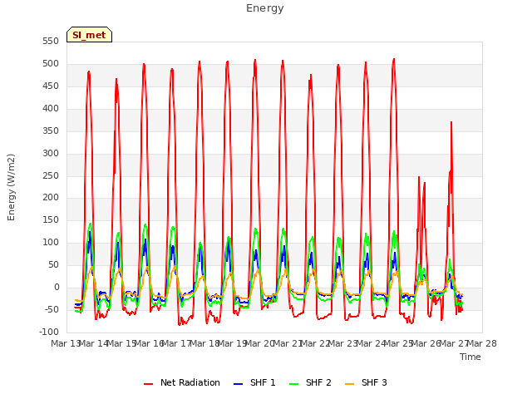Click the 100 y-axis tick label

pyautogui.click(x=51, y=243)
